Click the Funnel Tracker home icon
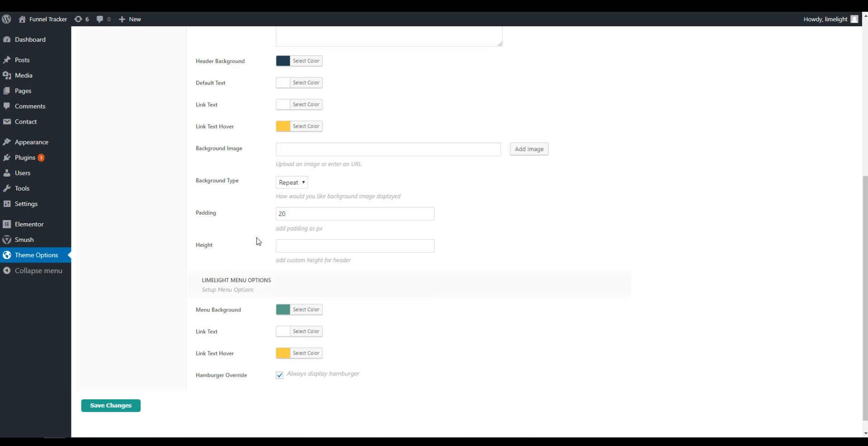 (x=22, y=19)
